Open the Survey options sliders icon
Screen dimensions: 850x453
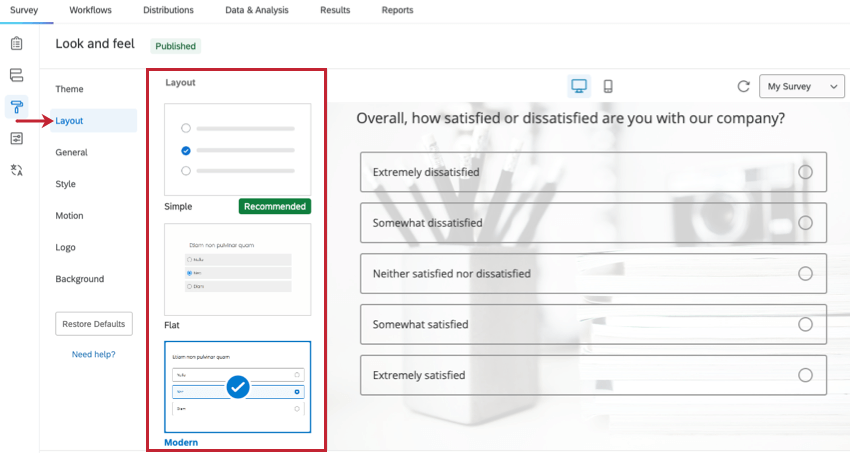coord(17,138)
